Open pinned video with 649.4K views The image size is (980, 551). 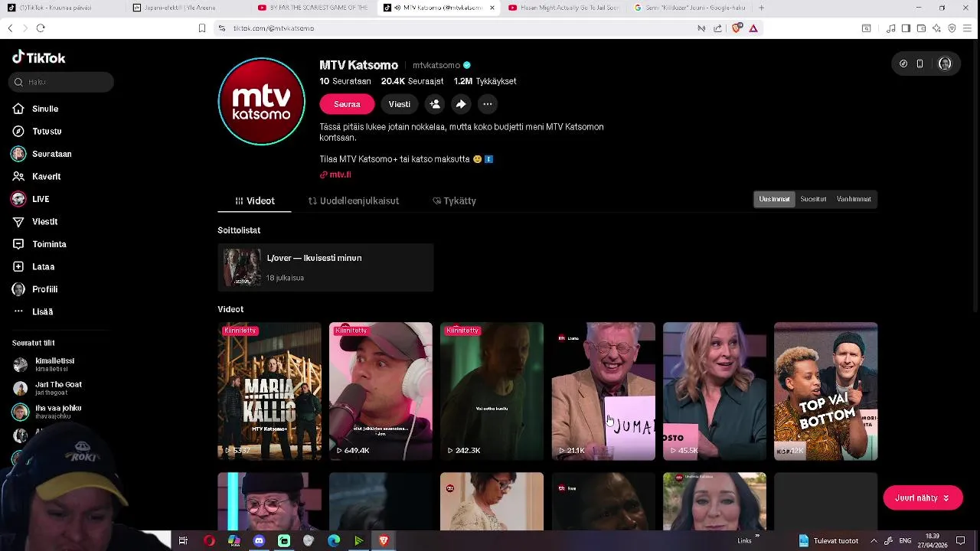pyautogui.click(x=381, y=391)
